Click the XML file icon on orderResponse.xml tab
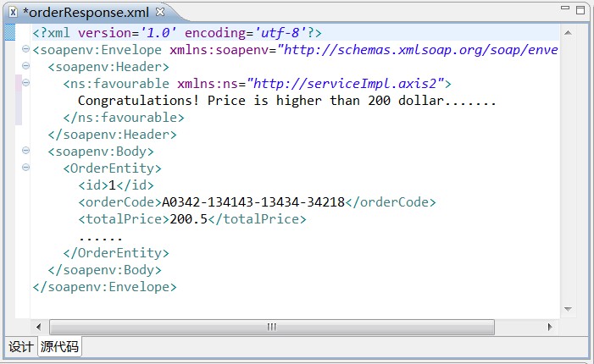The image size is (594, 364). point(14,13)
